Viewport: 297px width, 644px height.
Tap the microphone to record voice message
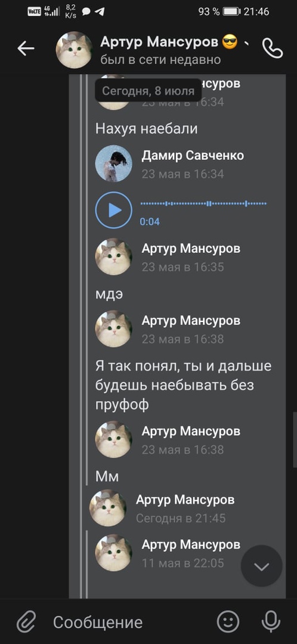pyautogui.click(x=271, y=622)
